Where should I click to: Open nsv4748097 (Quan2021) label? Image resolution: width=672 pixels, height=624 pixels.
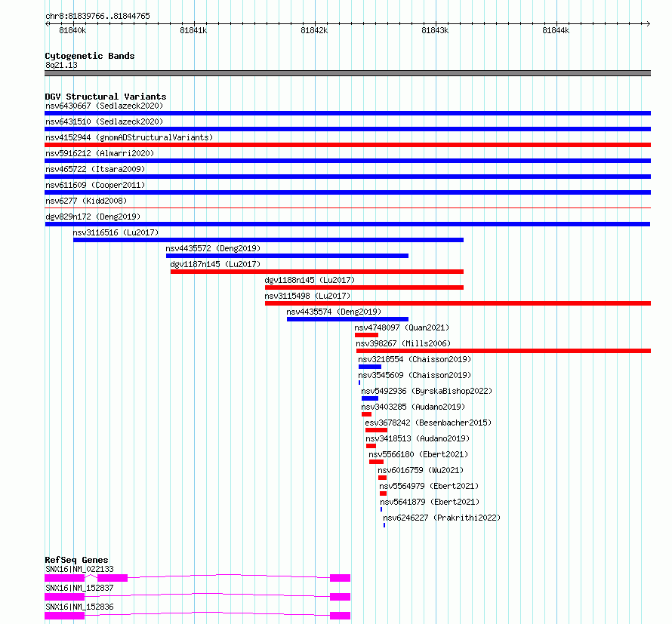pyautogui.click(x=402, y=327)
